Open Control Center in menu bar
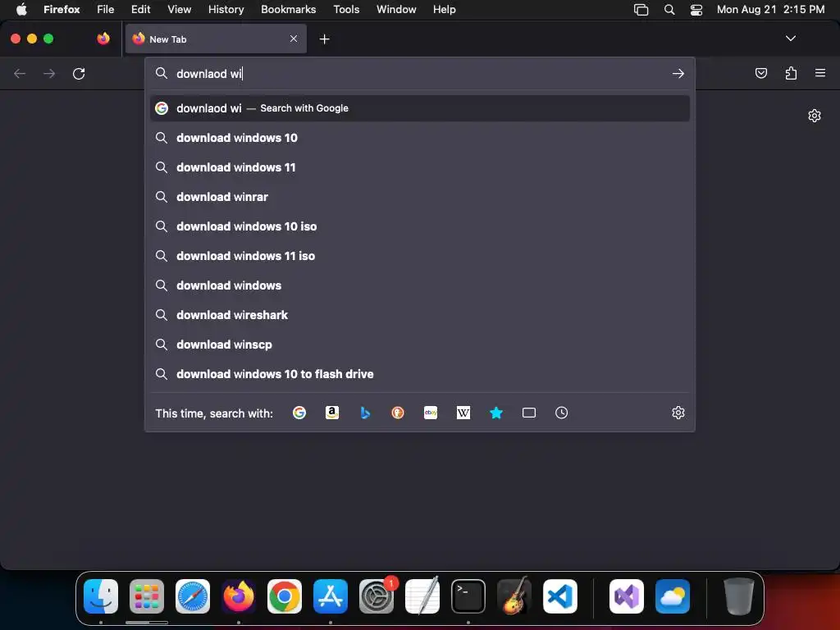This screenshot has height=630, width=840. pos(696,10)
